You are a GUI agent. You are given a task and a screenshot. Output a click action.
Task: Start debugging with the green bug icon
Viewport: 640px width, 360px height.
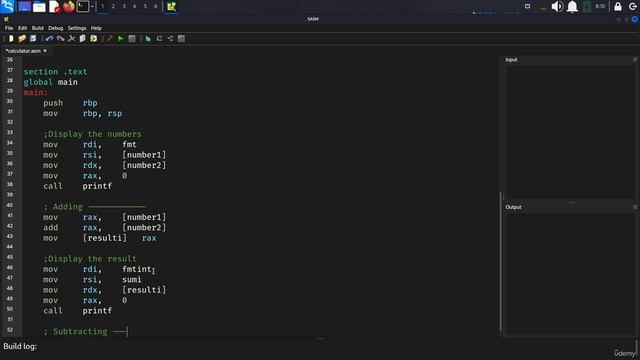click(148, 38)
